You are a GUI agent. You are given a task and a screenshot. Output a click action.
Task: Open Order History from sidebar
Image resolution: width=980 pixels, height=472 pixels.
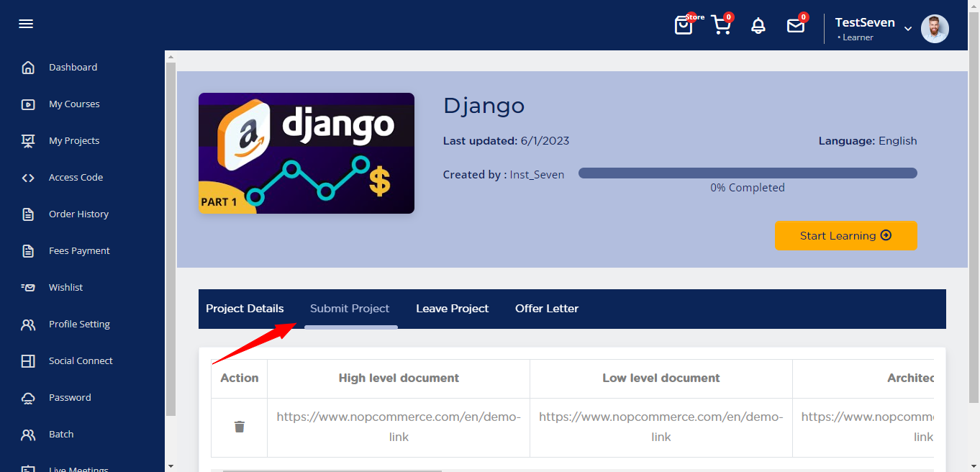click(78, 214)
